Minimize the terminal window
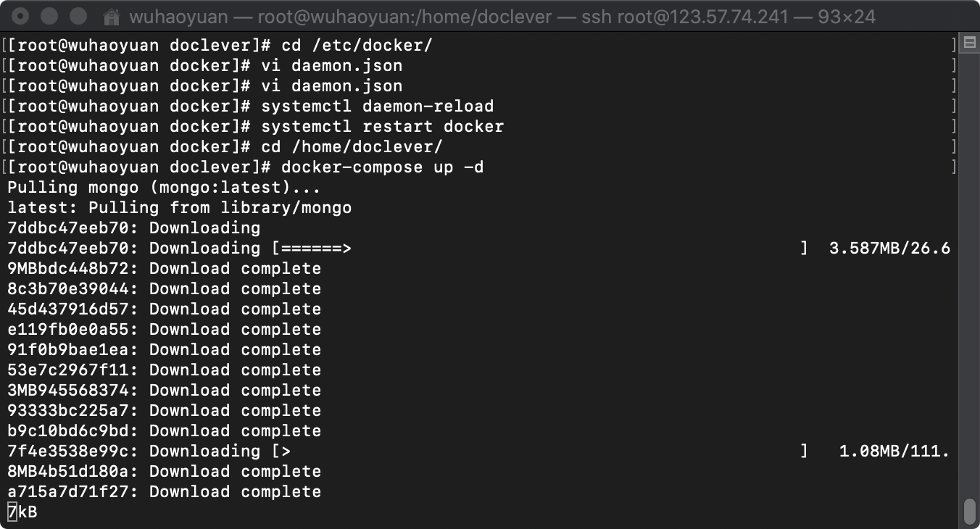980x529 pixels. click(x=49, y=16)
